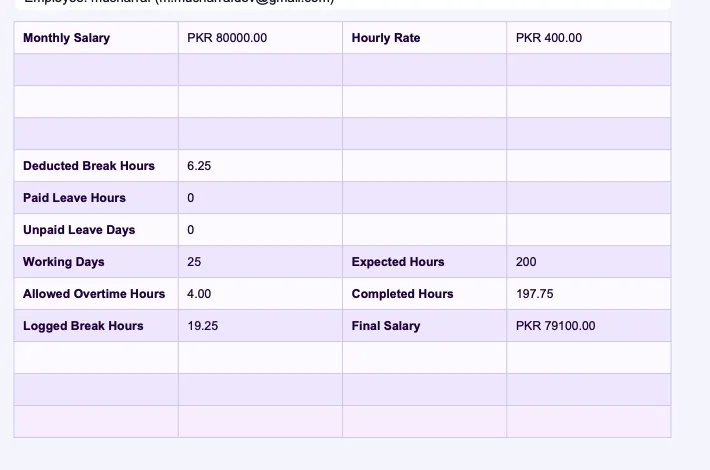Select the PKR 80000.00 salary value
710x470 pixels.
click(227, 38)
